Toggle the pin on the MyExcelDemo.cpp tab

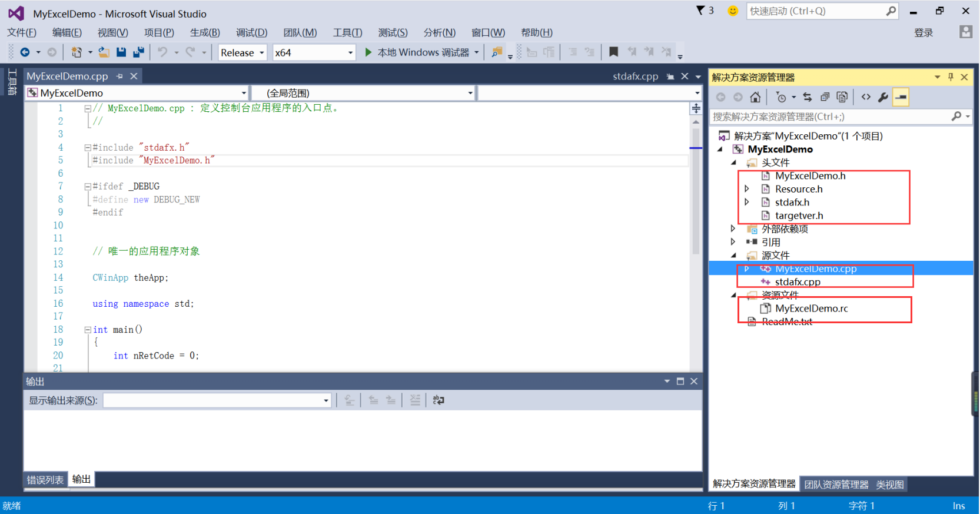tap(119, 77)
